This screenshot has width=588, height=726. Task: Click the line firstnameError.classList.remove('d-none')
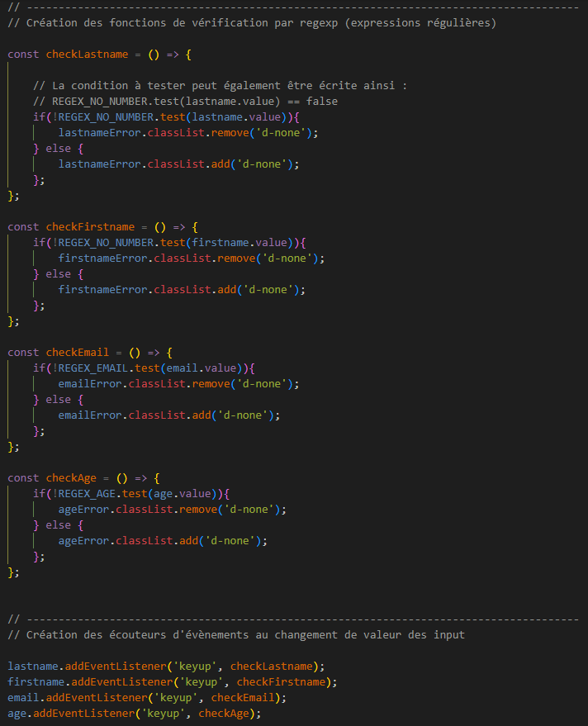pyautogui.click(x=192, y=259)
